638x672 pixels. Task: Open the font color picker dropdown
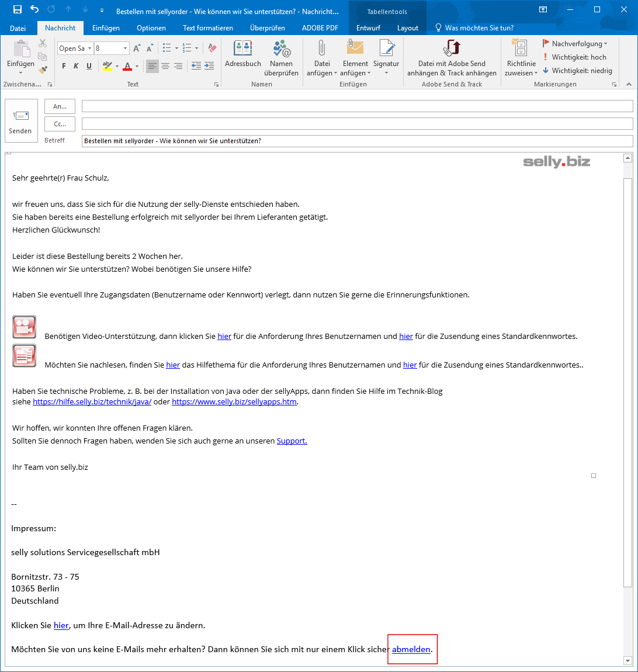[137, 67]
